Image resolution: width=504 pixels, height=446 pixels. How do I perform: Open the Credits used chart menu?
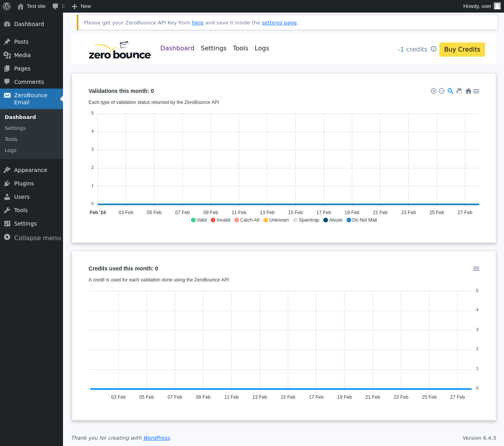[x=476, y=268]
